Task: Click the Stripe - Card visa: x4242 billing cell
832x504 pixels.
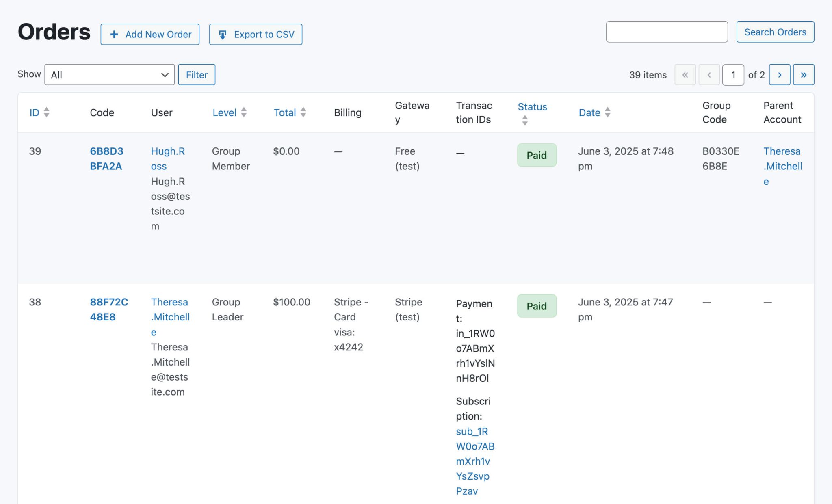Action: tap(351, 324)
